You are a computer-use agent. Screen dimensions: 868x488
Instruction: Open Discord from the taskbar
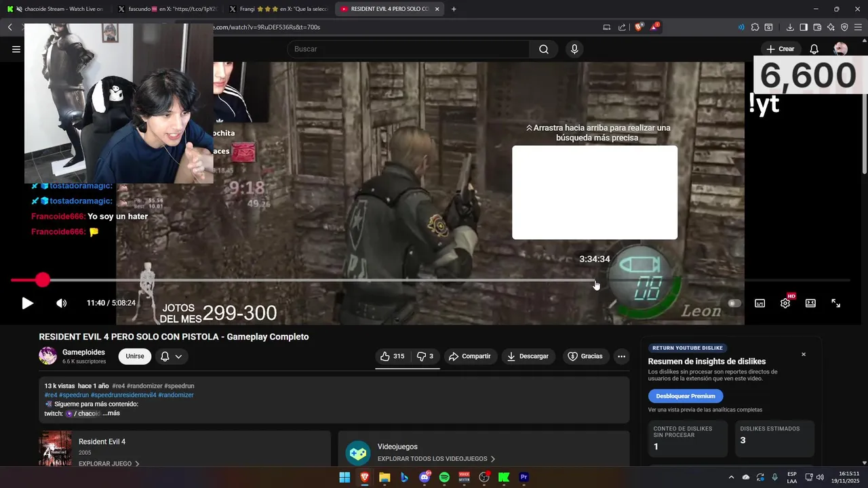425,477
